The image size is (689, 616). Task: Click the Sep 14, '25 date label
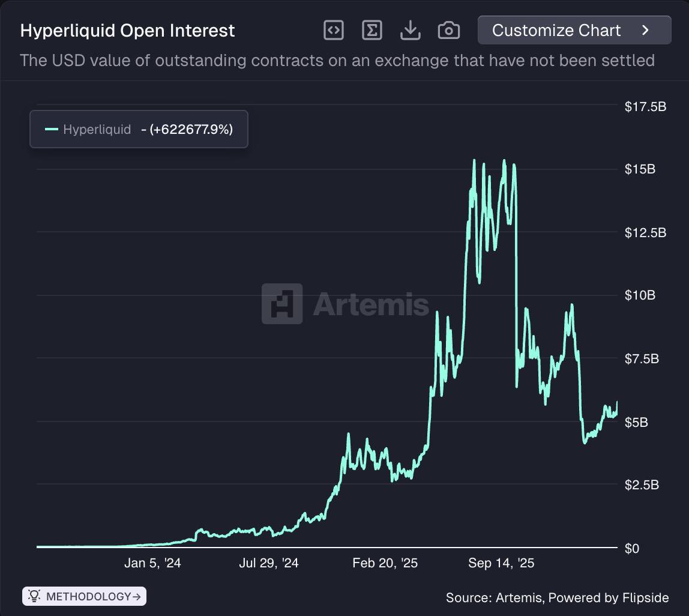[x=501, y=563]
